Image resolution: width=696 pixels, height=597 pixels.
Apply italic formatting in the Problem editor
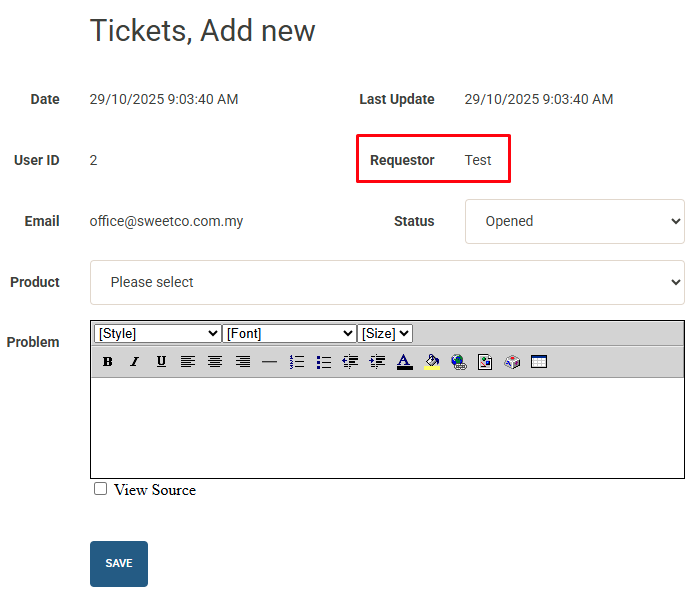134,362
